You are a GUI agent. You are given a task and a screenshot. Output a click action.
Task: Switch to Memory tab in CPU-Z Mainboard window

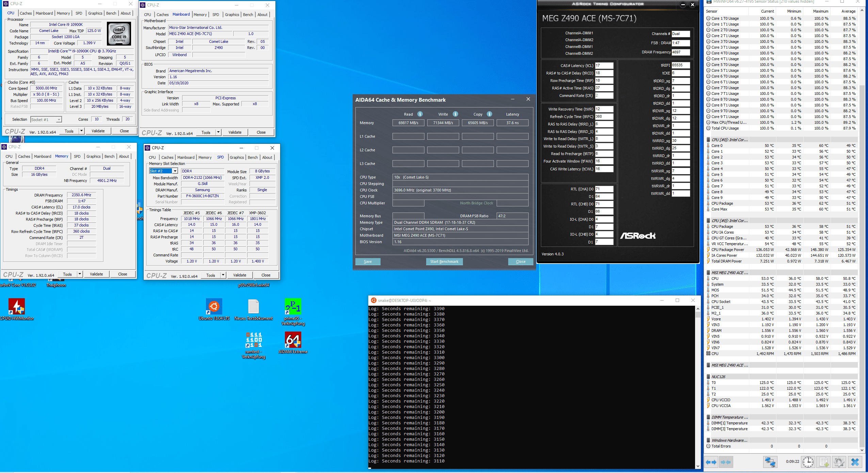click(x=200, y=15)
